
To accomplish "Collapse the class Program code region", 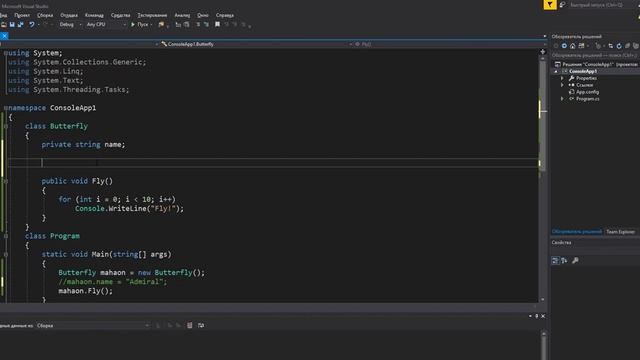I will coord(6,236).
